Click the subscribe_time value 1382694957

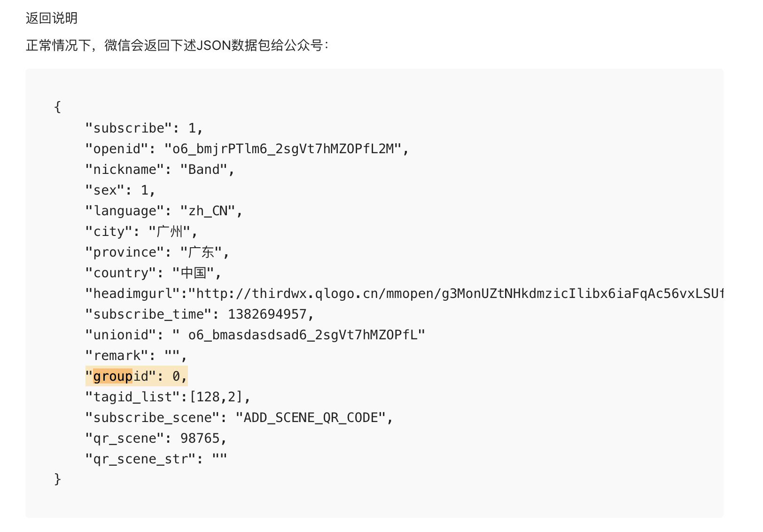click(267, 314)
